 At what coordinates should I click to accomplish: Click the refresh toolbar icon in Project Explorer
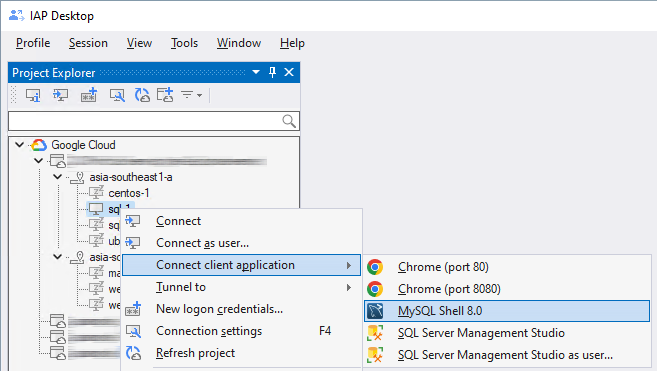142,95
